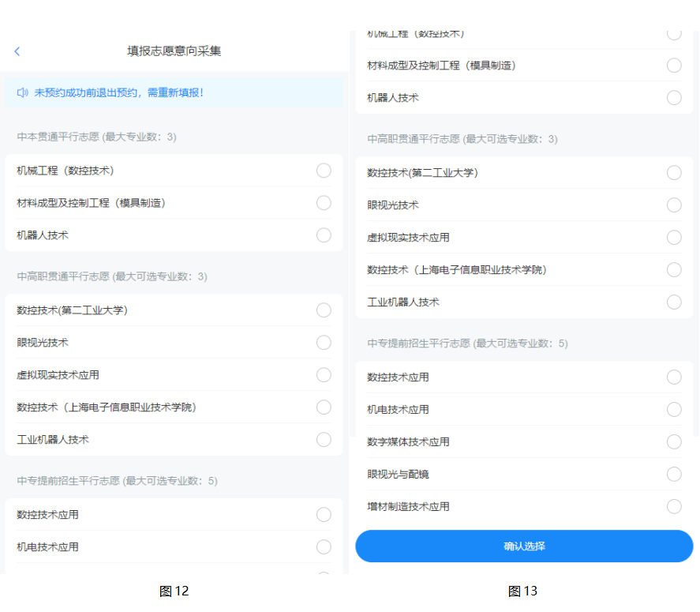Screen dimensions: 700x612
Task: Click the speaker icon in the notice banner
Action: tap(22, 92)
